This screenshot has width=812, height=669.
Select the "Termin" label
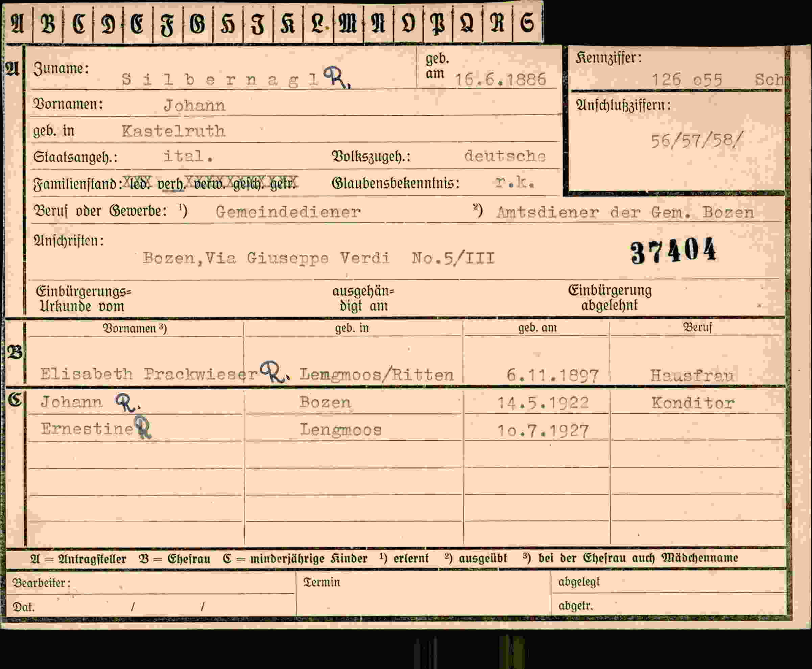(321, 582)
